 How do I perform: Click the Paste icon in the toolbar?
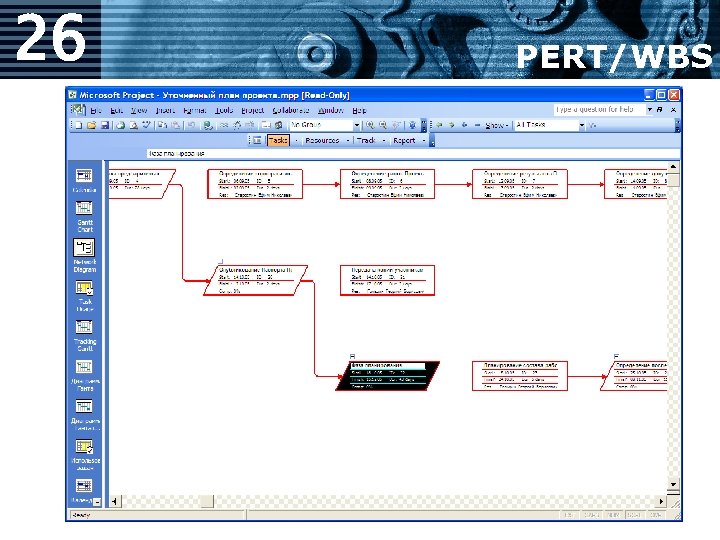(x=175, y=125)
